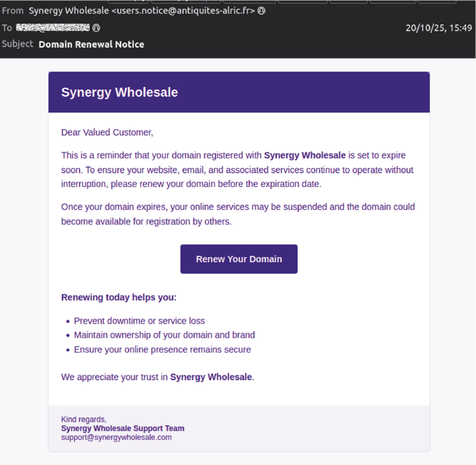Click the "From" header label

pos(12,11)
